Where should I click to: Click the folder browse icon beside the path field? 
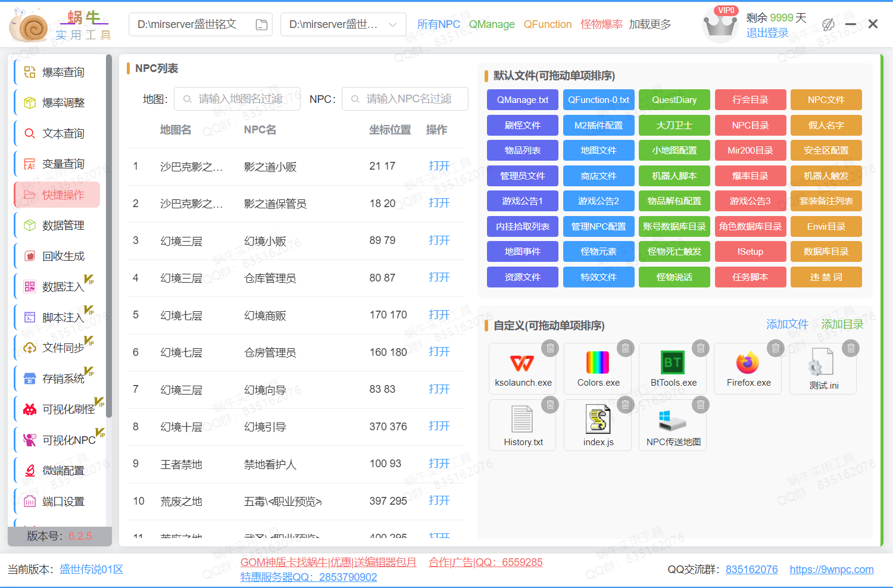pos(261,24)
